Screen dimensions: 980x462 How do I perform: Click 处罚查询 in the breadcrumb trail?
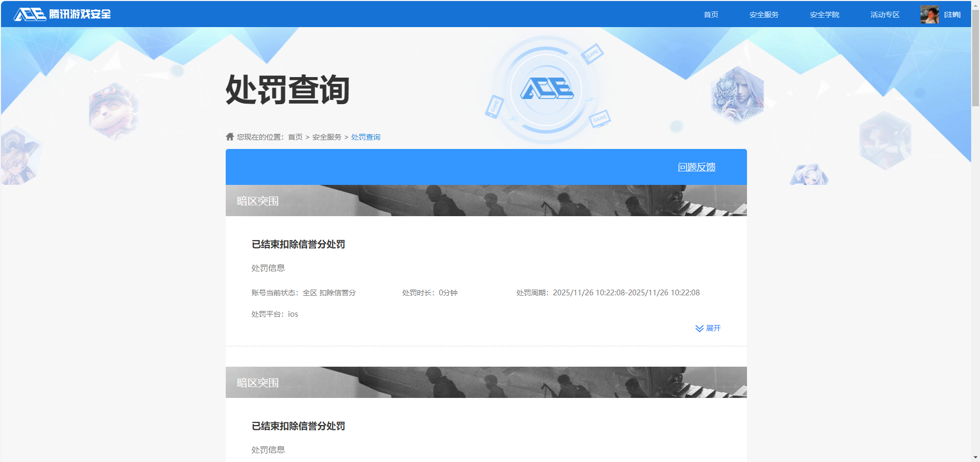click(x=365, y=137)
